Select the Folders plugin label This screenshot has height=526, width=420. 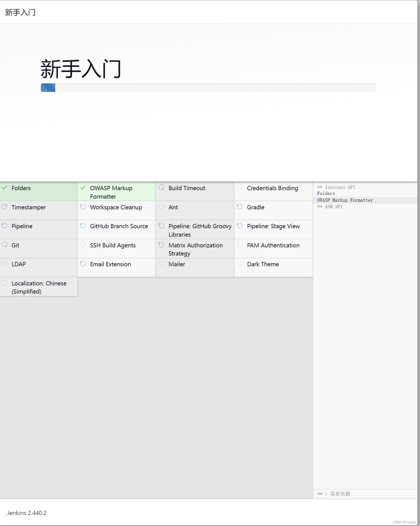pyautogui.click(x=21, y=188)
